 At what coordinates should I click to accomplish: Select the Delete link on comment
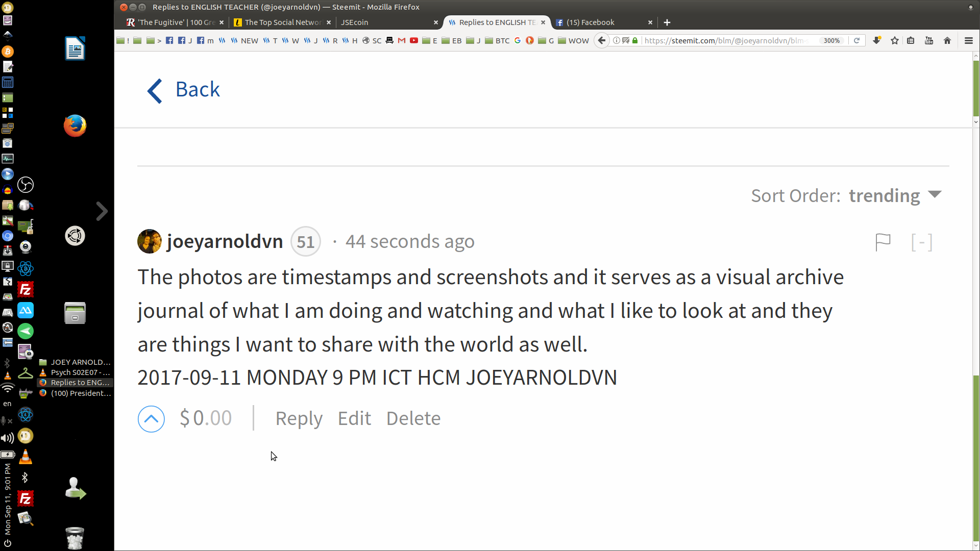tap(413, 417)
